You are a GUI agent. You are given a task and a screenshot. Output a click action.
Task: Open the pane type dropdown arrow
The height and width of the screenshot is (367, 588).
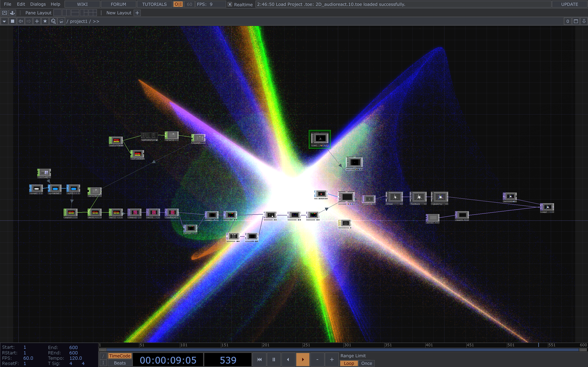coord(4,21)
